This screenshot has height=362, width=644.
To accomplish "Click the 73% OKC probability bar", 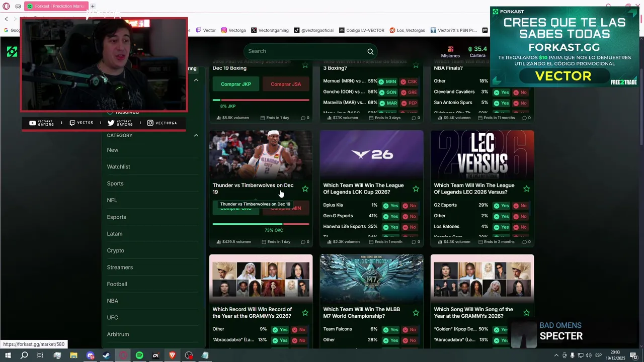I will coord(261,224).
